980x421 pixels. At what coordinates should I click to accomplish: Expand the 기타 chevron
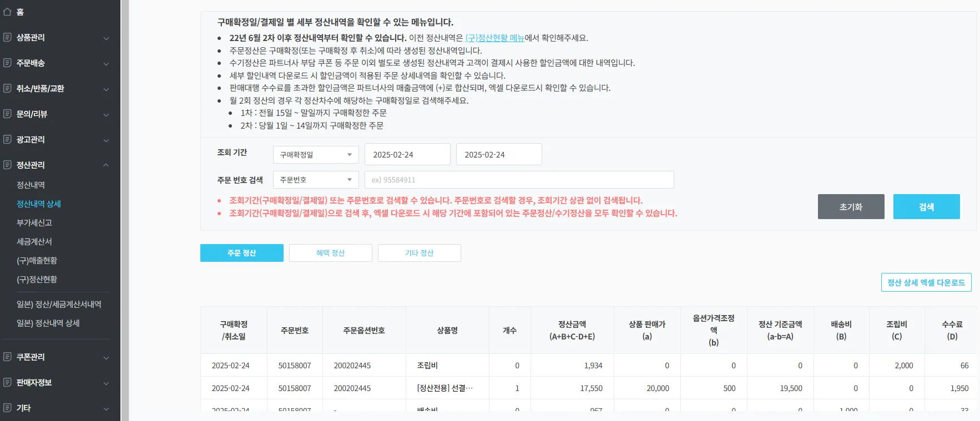pyautogui.click(x=106, y=409)
